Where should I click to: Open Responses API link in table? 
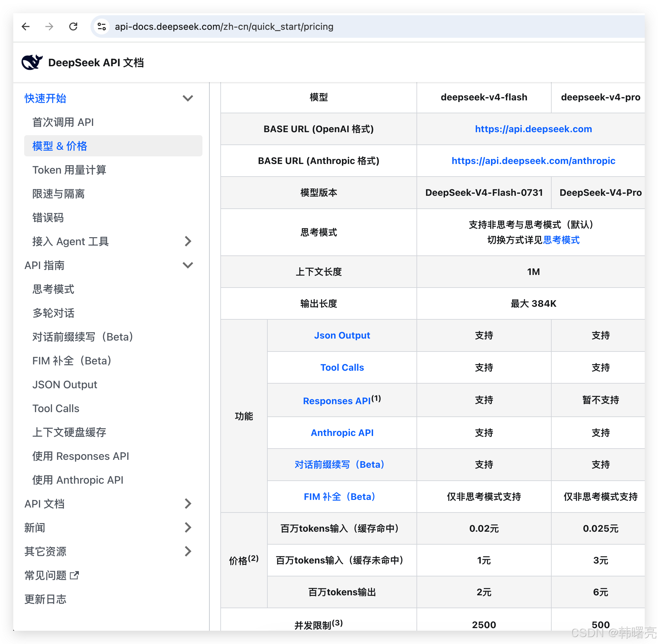337,401
